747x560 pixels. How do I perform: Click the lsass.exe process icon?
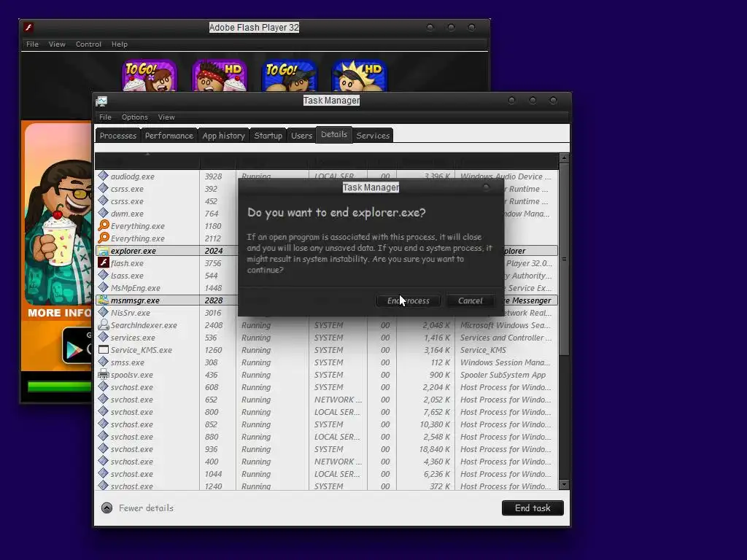103,275
